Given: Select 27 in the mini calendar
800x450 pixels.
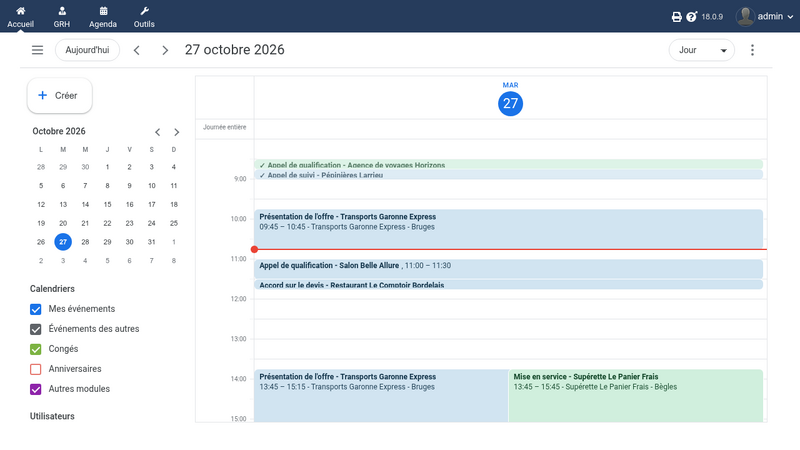Looking at the screenshot, I should tap(63, 242).
